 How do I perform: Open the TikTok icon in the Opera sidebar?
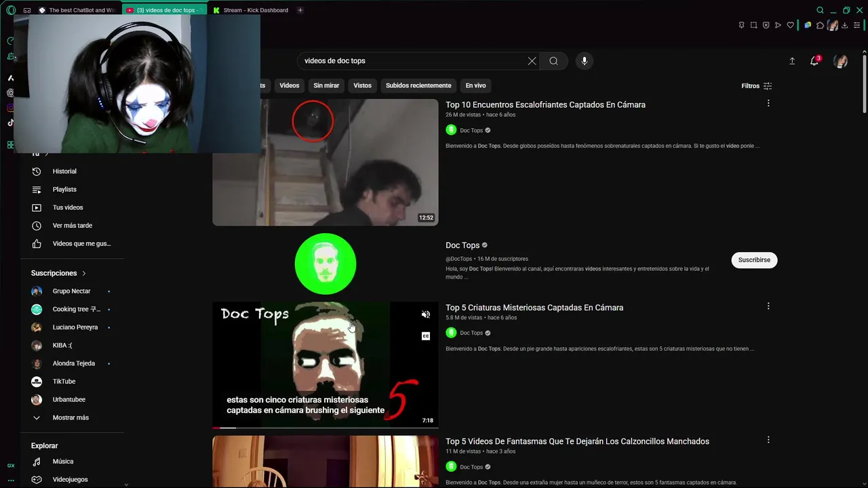pos(10,123)
